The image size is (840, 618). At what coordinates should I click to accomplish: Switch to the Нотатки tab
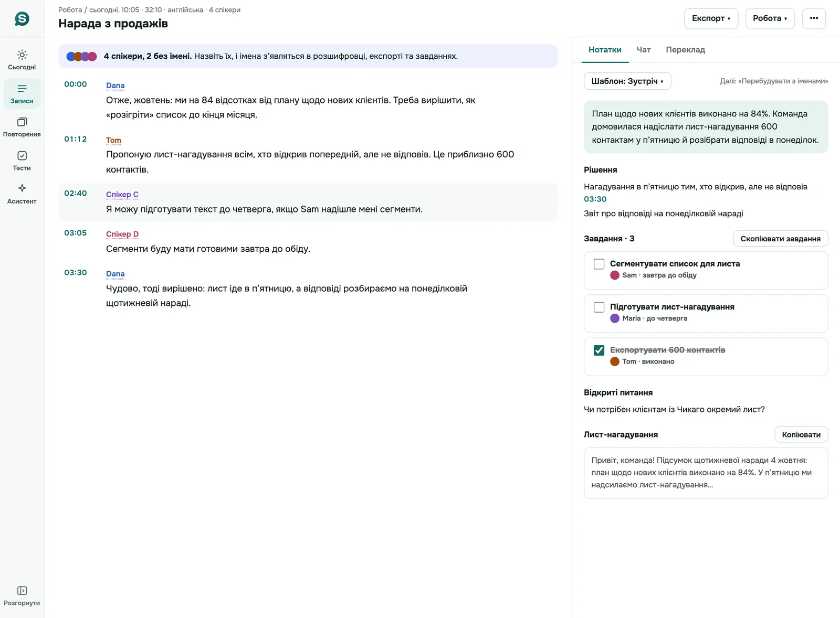pos(605,50)
